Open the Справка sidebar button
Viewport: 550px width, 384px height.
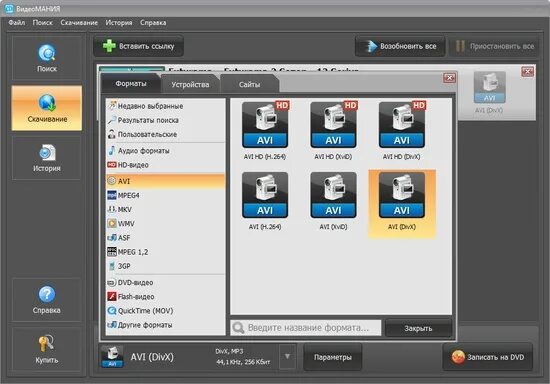click(x=47, y=300)
